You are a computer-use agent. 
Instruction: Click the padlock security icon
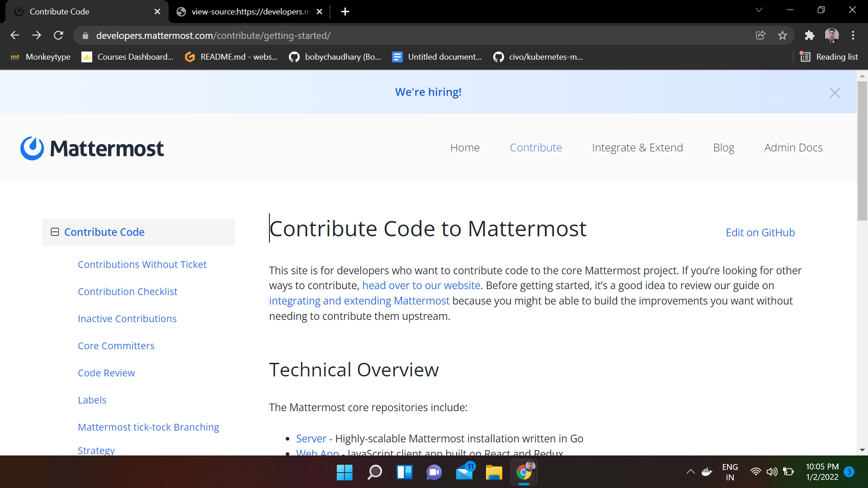click(85, 35)
